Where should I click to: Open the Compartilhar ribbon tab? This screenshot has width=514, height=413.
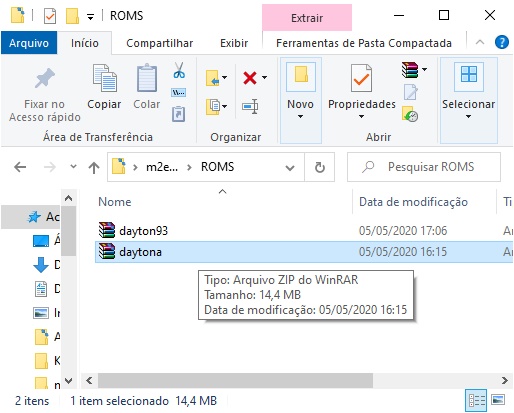(160, 43)
